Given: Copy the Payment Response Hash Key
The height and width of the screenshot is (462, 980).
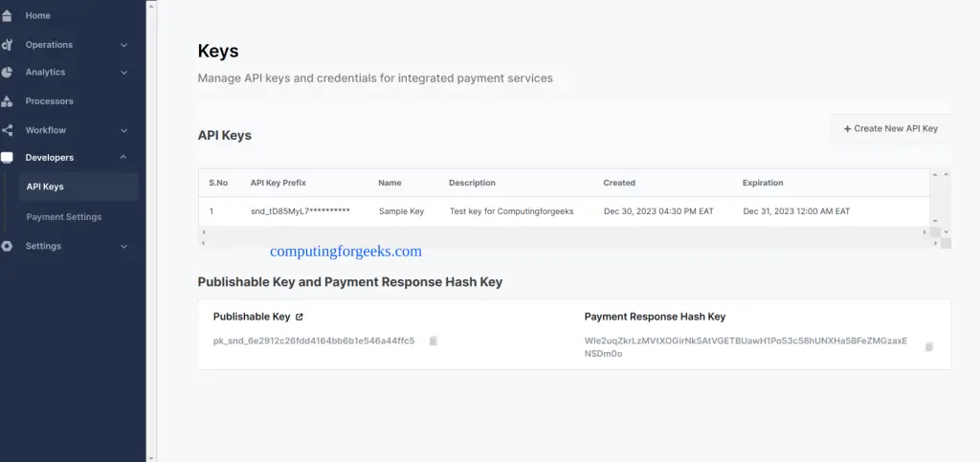Looking at the screenshot, I should pos(928,346).
